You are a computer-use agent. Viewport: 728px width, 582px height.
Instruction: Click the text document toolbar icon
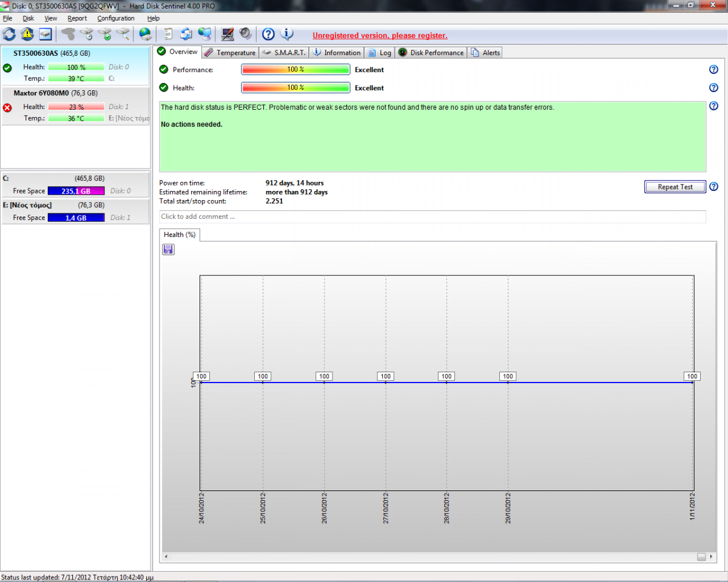168,34
